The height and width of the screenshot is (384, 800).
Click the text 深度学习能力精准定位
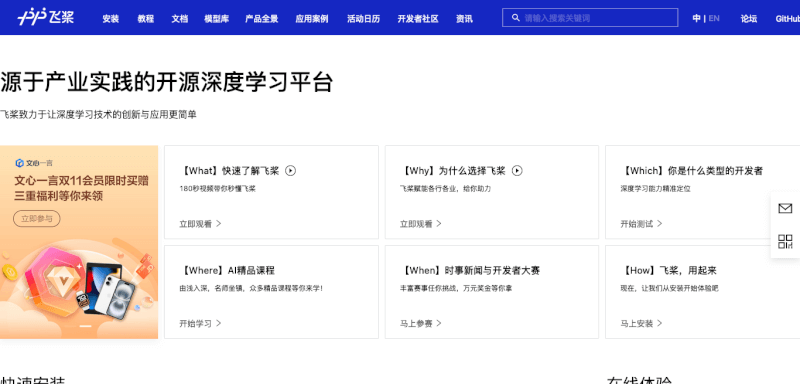pyautogui.click(x=656, y=189)
